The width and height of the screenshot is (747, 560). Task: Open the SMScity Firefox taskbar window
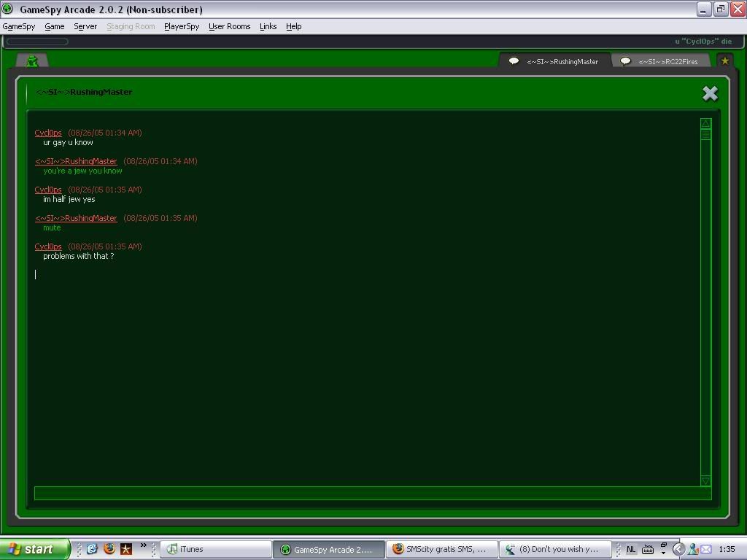click(441, 549)
